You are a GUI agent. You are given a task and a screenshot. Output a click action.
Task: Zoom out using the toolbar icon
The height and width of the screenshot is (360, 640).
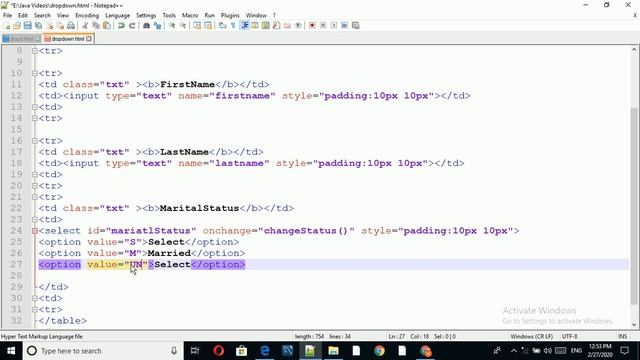[x=183, y=26]
